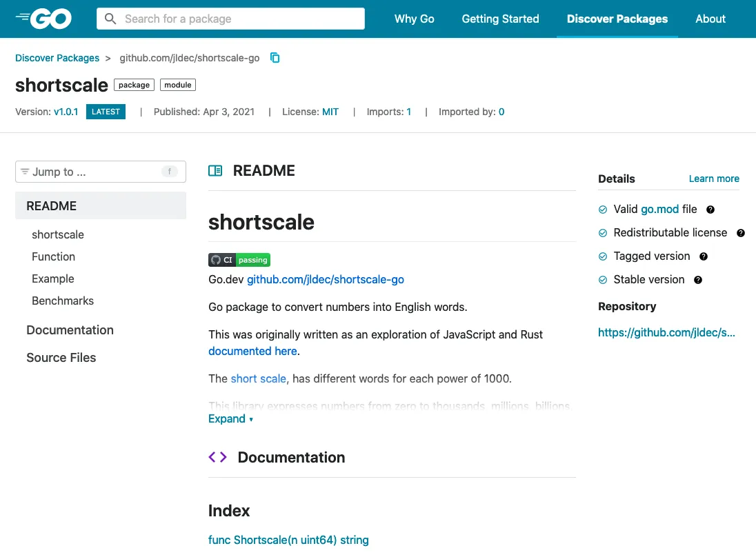Click the 'Imported by: 0' link
This screenshot has width=756, height=557.
tap(472, 111)
